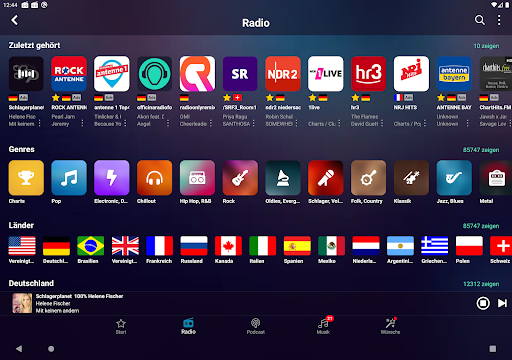The width and height of the screenshot is (512, 360).
Task: Choose the Italien flag
Action: coord(263,246)
